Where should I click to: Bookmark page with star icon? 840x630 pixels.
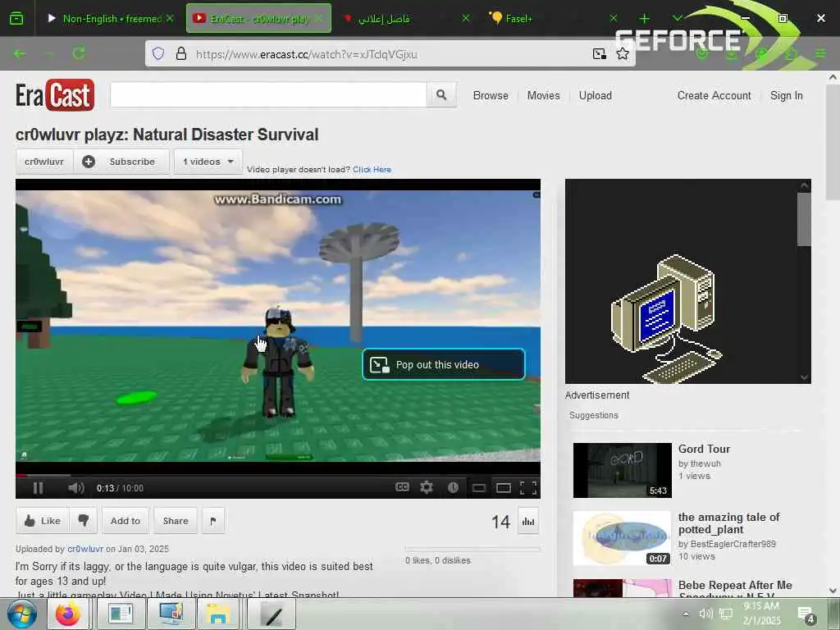coord(622,53)
